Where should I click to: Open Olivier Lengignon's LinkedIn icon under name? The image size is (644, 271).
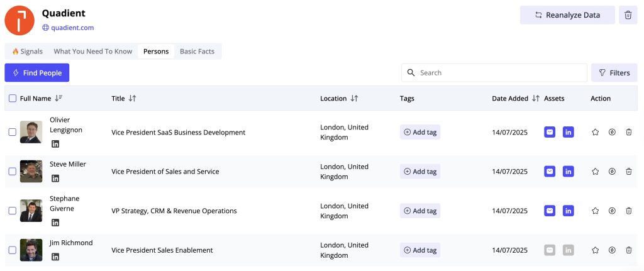click(x=55, y=144)
